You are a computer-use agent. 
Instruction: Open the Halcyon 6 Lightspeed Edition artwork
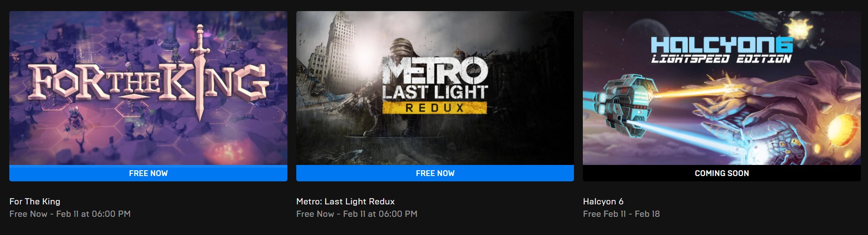(x=722, y=88)
